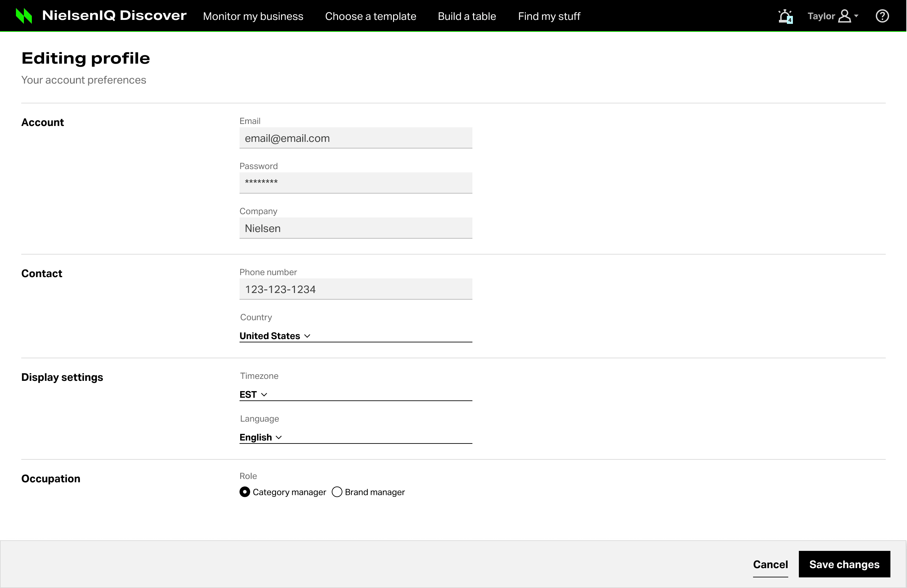Click the Phone number input field
Screen dimensions: 907x588
356,289
